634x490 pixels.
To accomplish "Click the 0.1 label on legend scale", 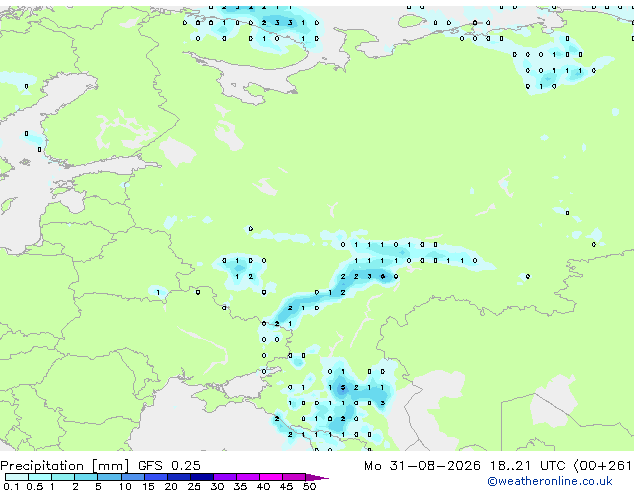I will pyautogui.click(x=11, y=486).
